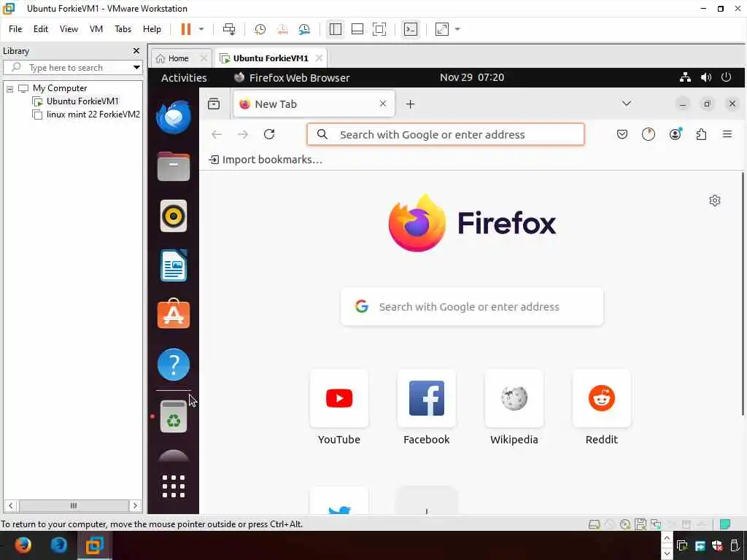Toggle VMware thumbnail bar icon

pyautogui.click(x=357, y=29)
